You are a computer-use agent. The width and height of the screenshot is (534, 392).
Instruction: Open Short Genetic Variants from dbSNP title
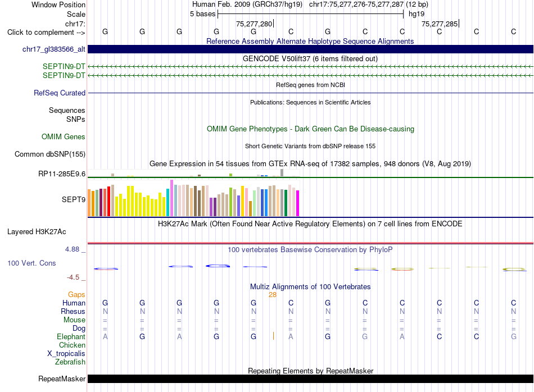(310, 146)
